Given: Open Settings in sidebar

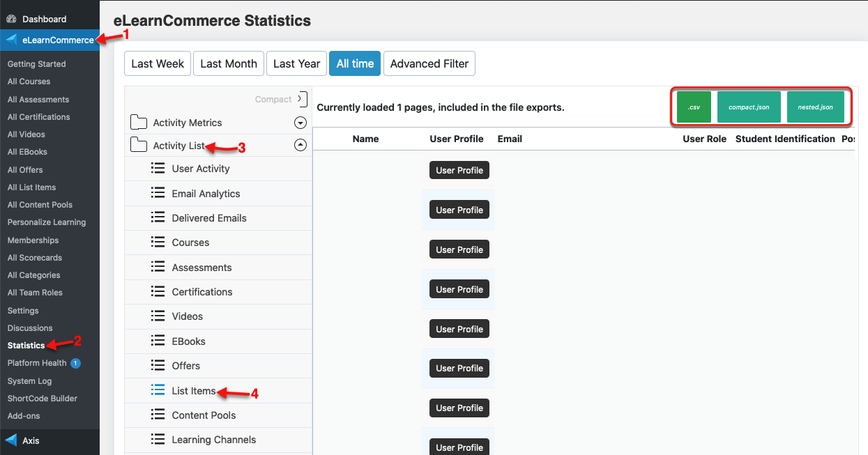Looking at the screenshot, I should click(x=23, y=311).
